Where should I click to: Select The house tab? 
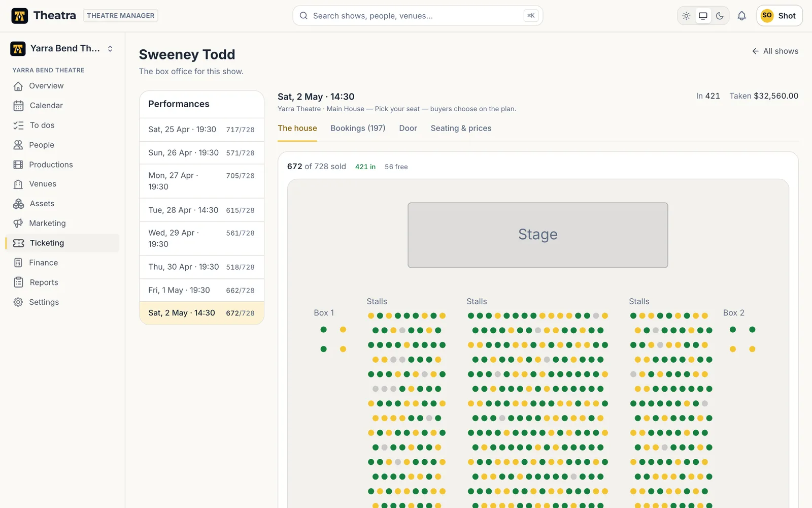coord(297,129)
